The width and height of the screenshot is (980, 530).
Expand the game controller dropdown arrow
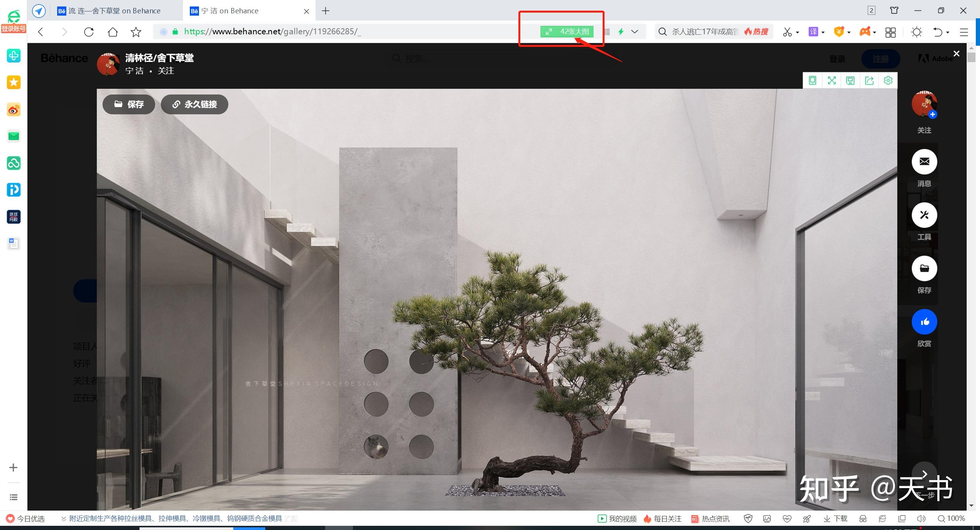click(x=874, y=32)
